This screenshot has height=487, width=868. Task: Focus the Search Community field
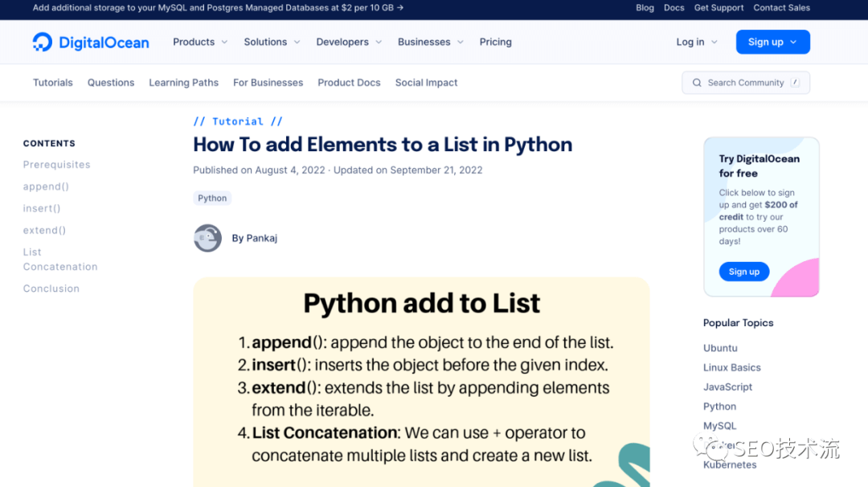(x=745, y=83)
